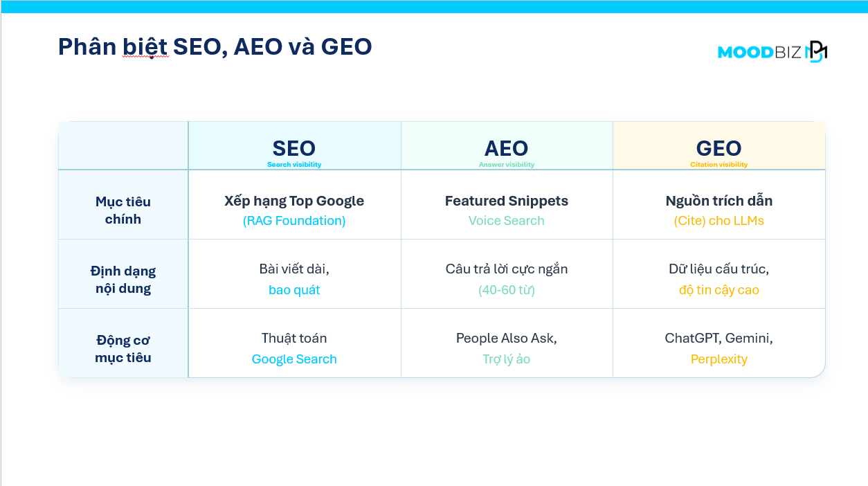The width and height of the screenshot is (868, 486).
Task: Click the 'Google Search' text in the SEO column
Action: [294, 359]
